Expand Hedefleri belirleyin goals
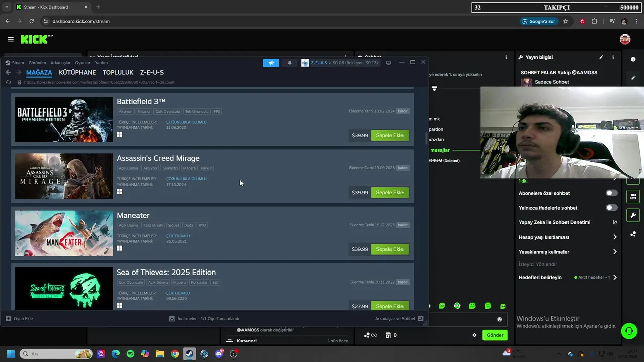 [x=615, y=277]
